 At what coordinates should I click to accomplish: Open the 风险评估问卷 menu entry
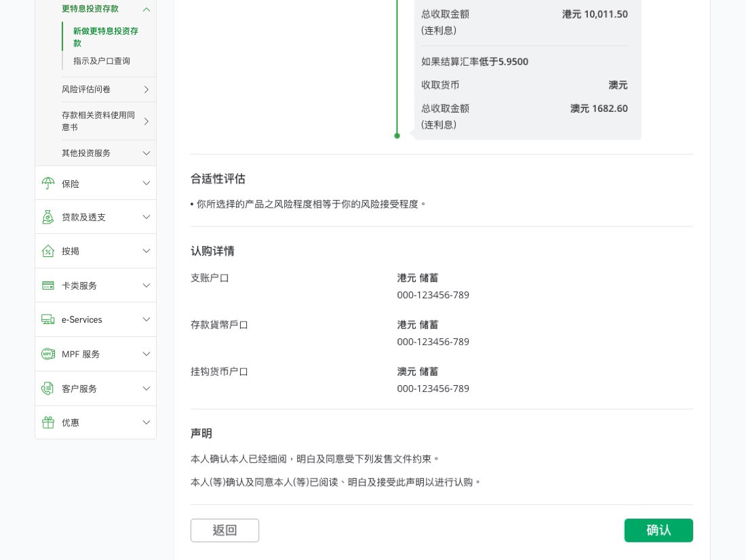(86, 89)
